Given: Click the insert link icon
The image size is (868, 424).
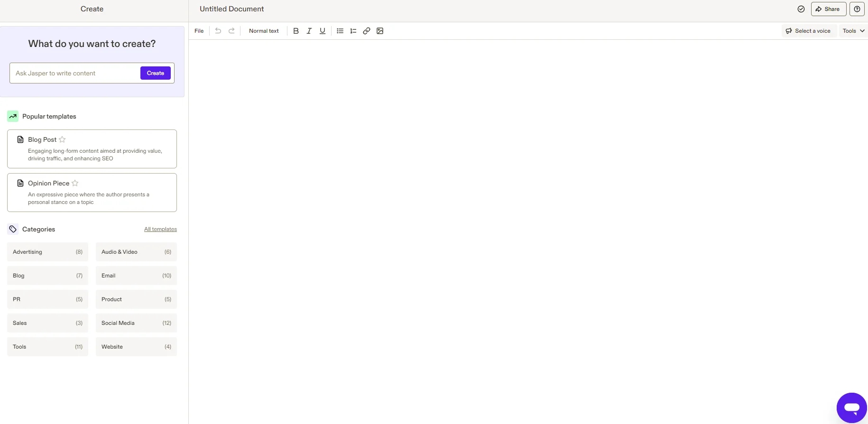Looking at the screenshot, I should (x=367, y=31).
